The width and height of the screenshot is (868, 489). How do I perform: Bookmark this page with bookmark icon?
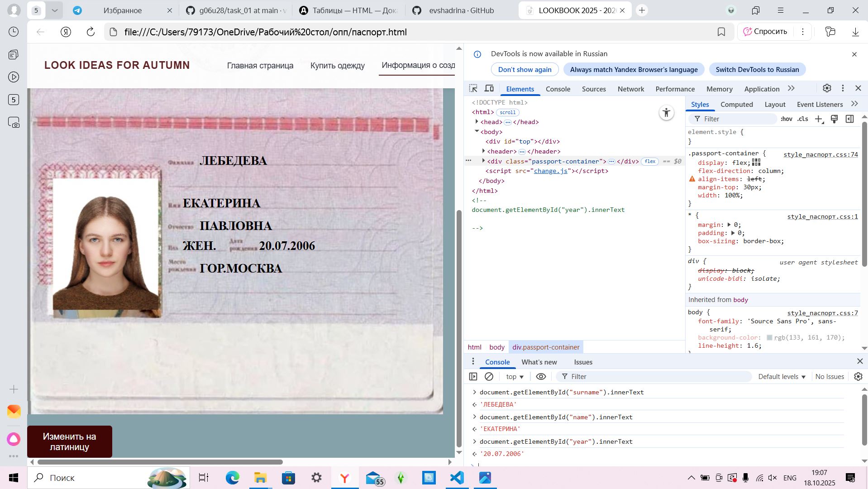click(721, 32)
